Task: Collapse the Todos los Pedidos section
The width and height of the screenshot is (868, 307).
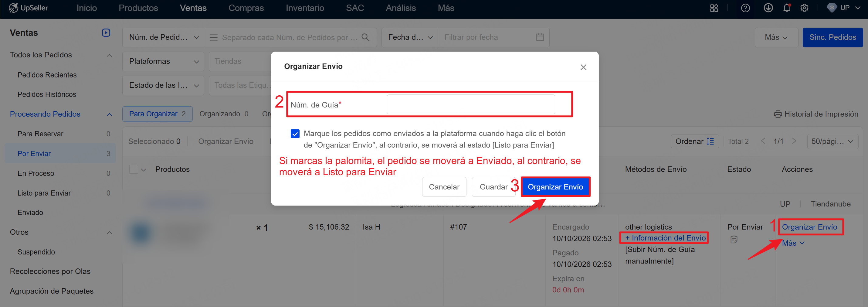Action: coord(109,55)
